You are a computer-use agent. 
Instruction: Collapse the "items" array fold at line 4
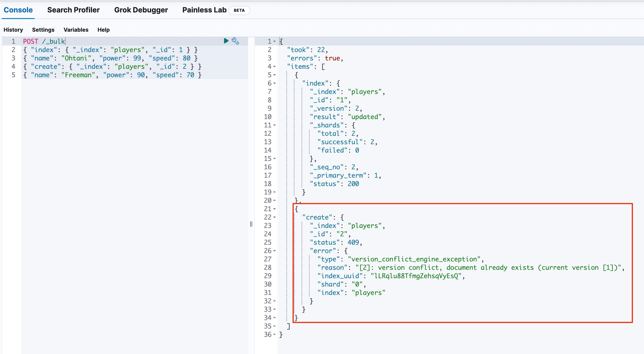(274, 67)
